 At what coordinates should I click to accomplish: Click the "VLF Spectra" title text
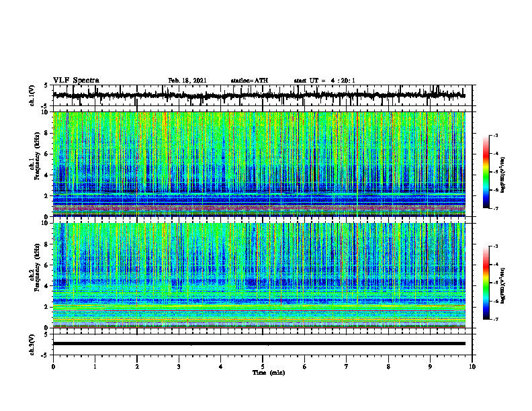(x=76, y=81)
